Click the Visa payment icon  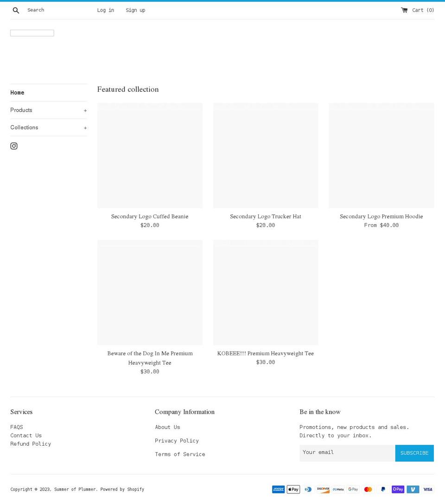pyautogui.click(x=427, y=489)
